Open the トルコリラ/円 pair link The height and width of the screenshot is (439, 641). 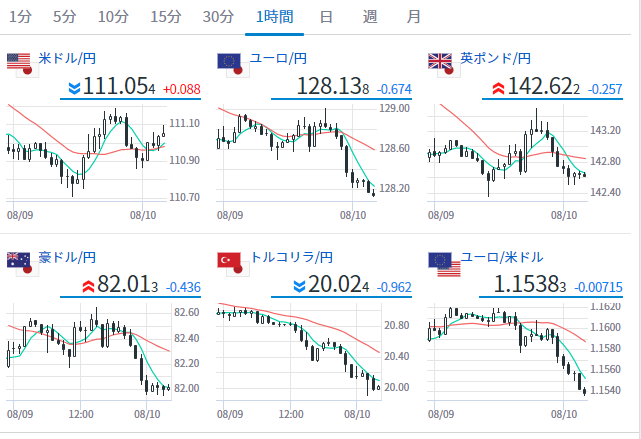[291, 258]
